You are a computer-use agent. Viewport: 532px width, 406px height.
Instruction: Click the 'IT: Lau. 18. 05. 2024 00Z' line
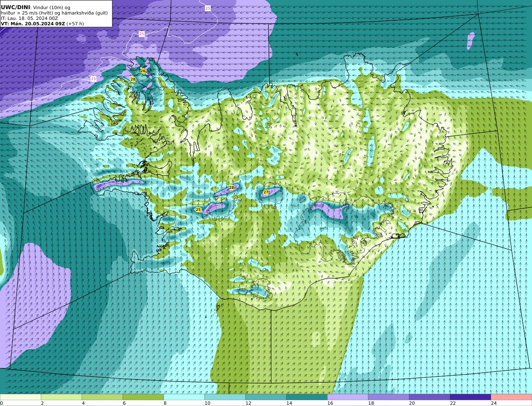click(30, 18)
